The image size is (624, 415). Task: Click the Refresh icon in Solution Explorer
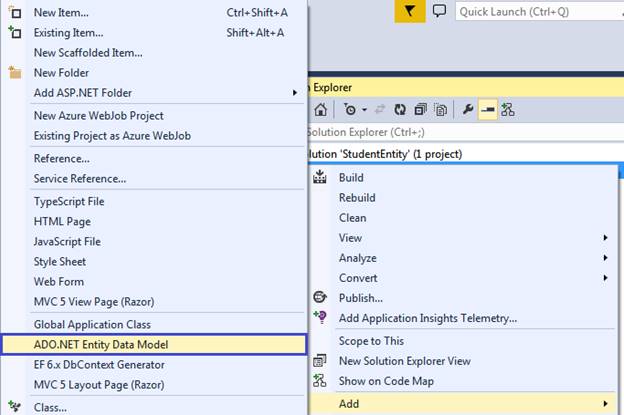[398, 110]
